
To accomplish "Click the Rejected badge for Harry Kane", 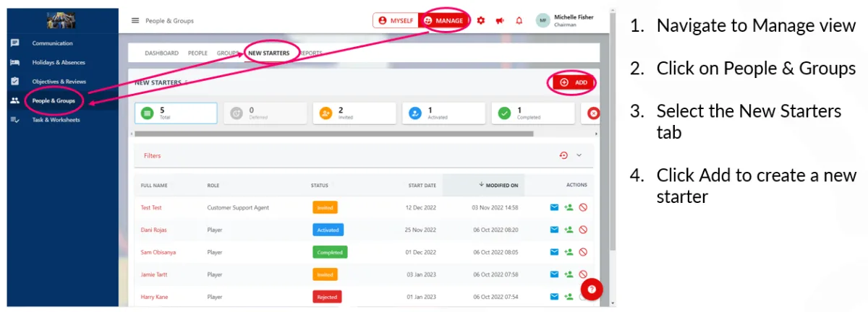I will [327, 296].
